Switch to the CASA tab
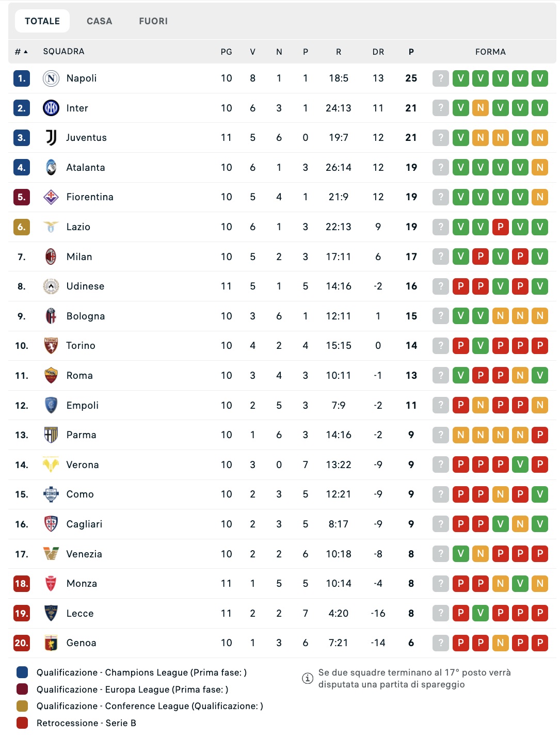 coord(99,21)
